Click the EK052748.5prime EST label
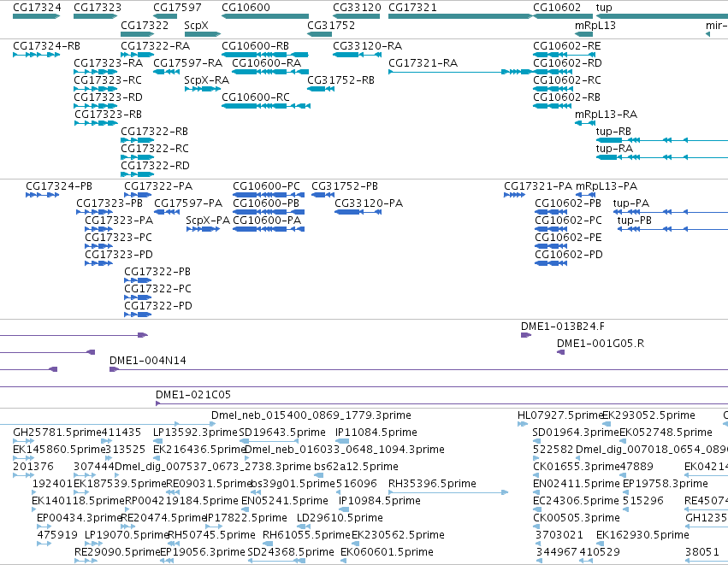Viewport: 728px width, 565px height. tap(666, 433)
